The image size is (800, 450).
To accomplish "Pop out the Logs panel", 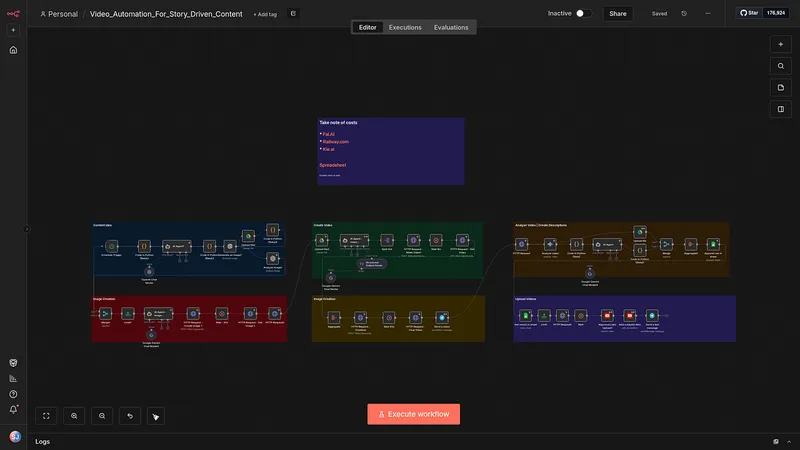I will [776, 442].
